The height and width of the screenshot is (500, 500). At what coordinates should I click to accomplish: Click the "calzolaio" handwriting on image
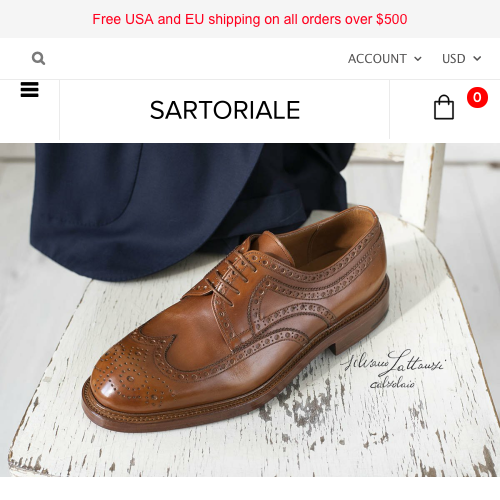392,383
